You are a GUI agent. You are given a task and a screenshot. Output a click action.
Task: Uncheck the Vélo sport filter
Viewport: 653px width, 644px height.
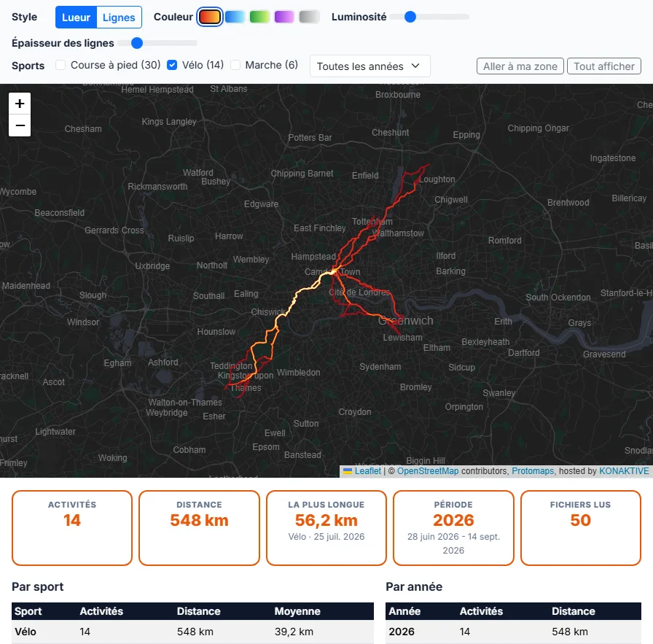[172, 65]
